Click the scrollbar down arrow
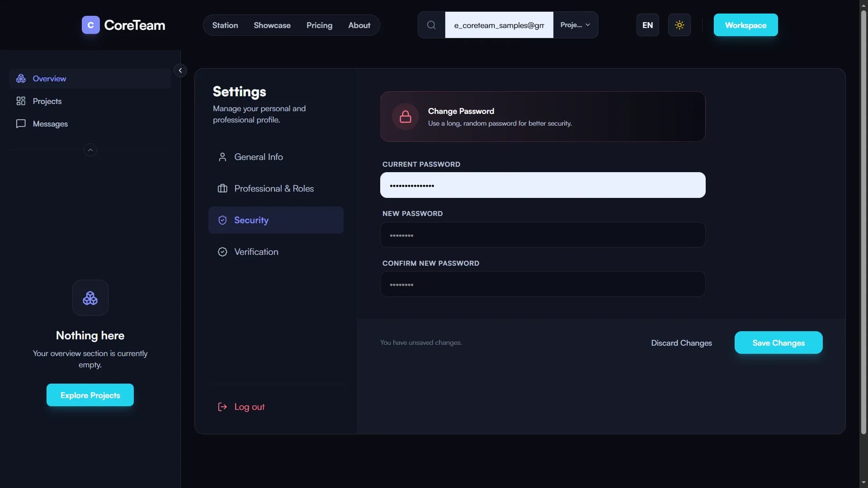 tap(863, 483)
